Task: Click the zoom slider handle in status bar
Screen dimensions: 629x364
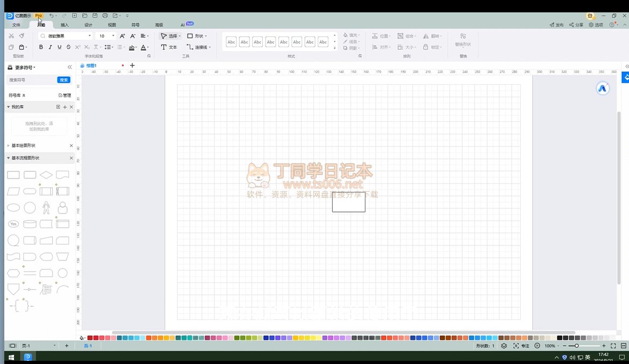Action: pyautogui.click(x=577, y=346)
